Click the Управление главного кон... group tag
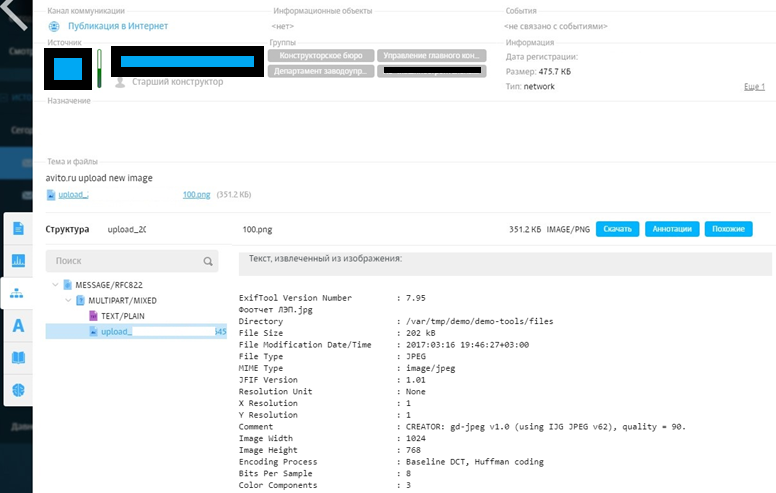Viewport: 776px width, 493px height. (x=432, y=55)
